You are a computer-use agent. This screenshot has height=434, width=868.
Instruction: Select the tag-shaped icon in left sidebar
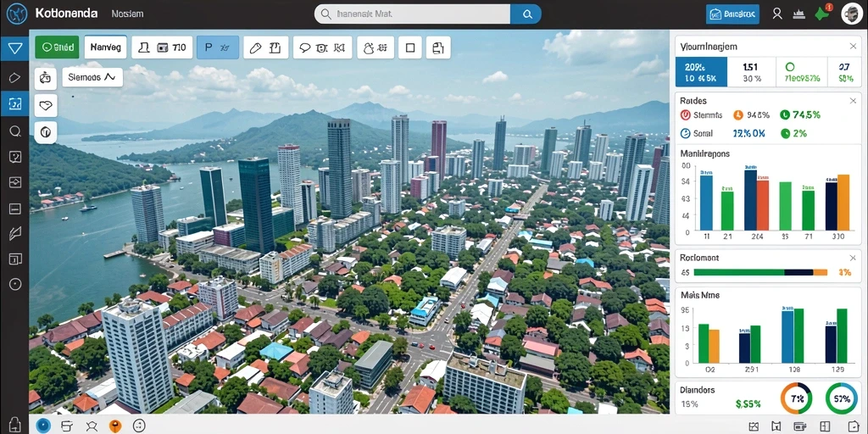(15, 77)
